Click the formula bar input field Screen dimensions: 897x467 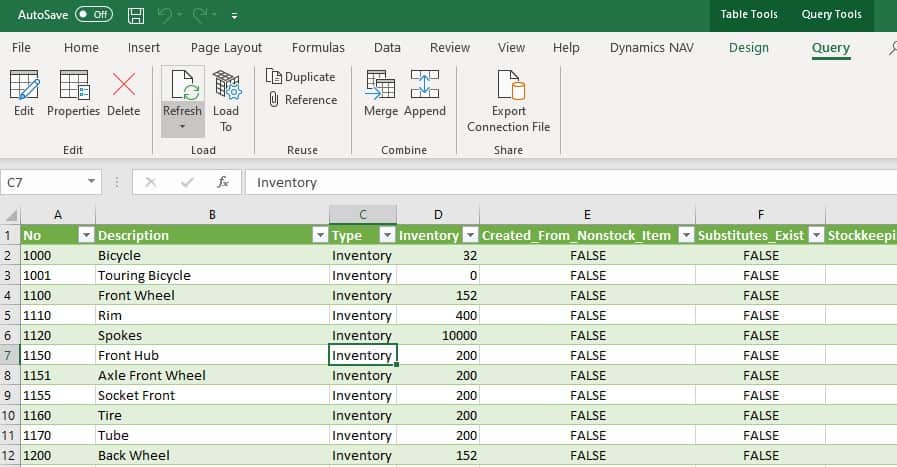pyautogui.click(x=570, y=183)
